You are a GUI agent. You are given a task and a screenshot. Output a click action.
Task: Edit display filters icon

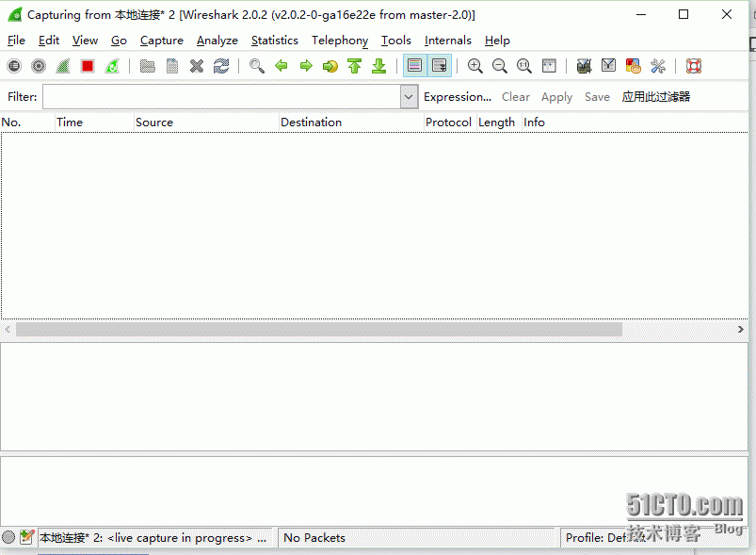(x=608, y=66)
